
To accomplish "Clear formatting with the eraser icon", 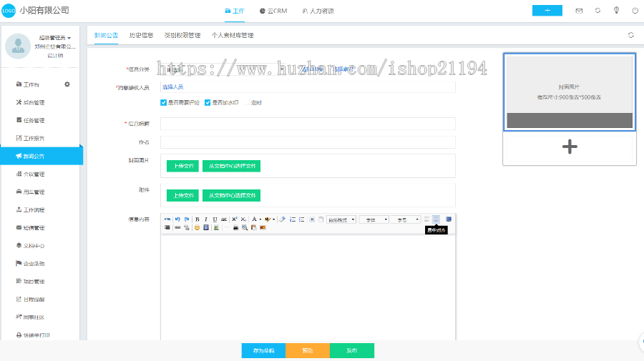I will point(282,219).
